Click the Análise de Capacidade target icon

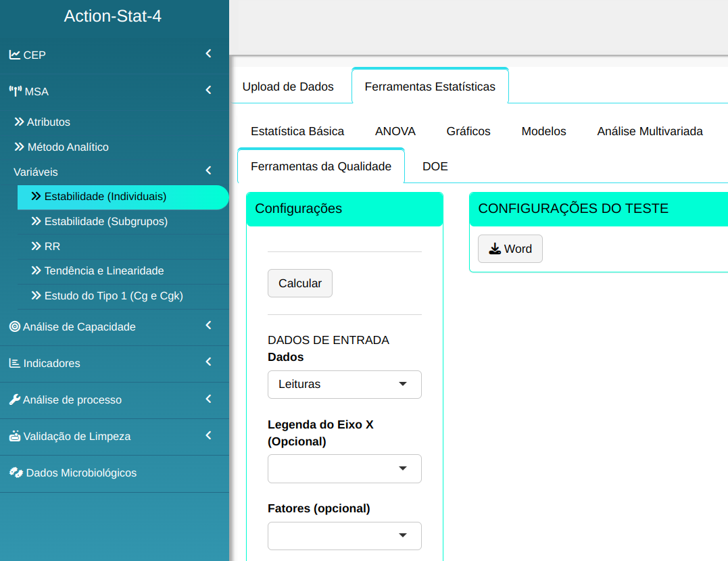[14, 326]
